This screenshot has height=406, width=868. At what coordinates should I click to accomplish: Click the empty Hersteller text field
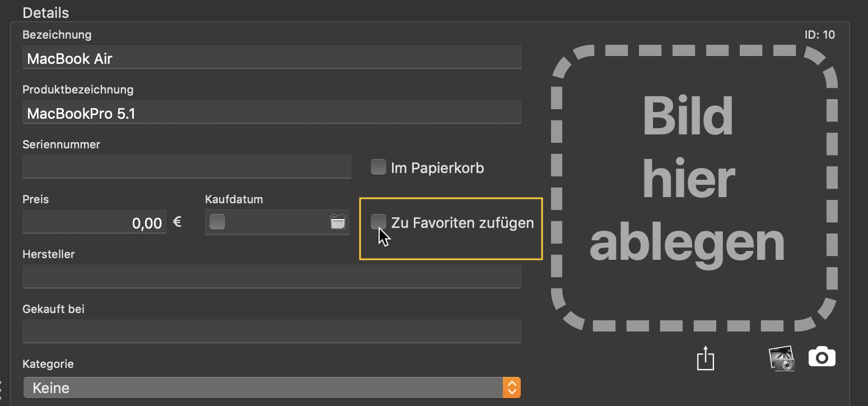point(272,277)
